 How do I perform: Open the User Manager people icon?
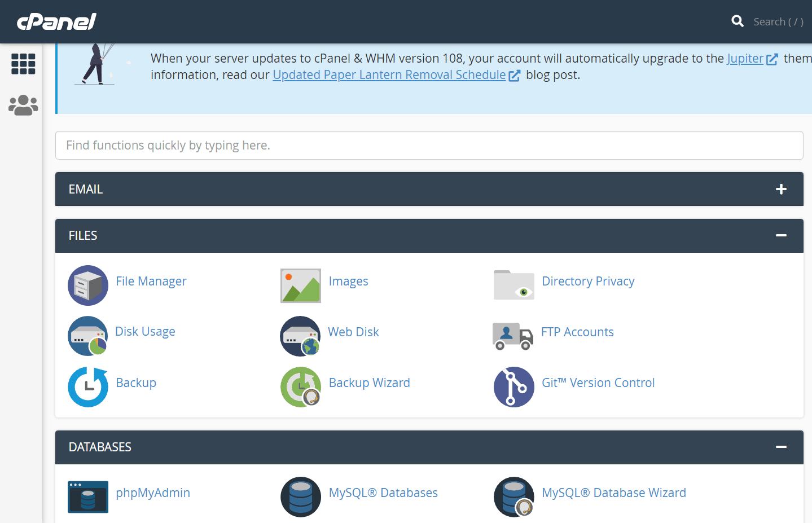[x=23, y=106]
